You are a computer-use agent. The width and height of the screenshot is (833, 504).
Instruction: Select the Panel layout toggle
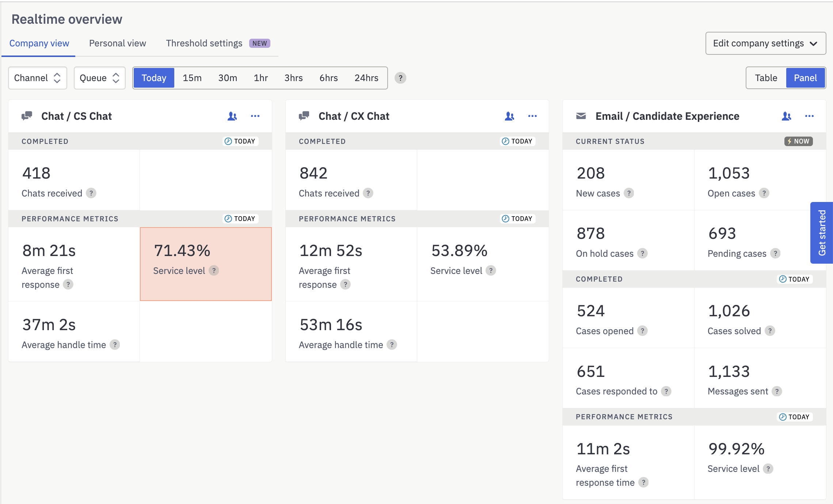coord(805,78)
